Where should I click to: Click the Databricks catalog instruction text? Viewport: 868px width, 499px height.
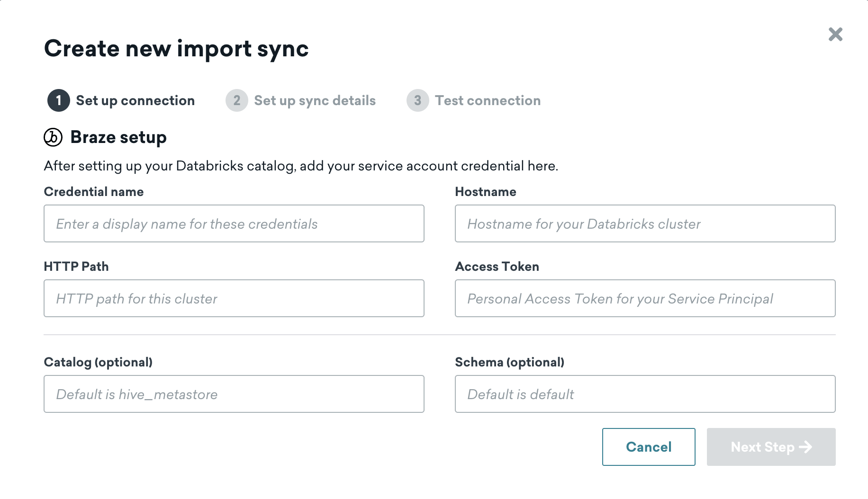pyautogui.click(x=301, y=166)
